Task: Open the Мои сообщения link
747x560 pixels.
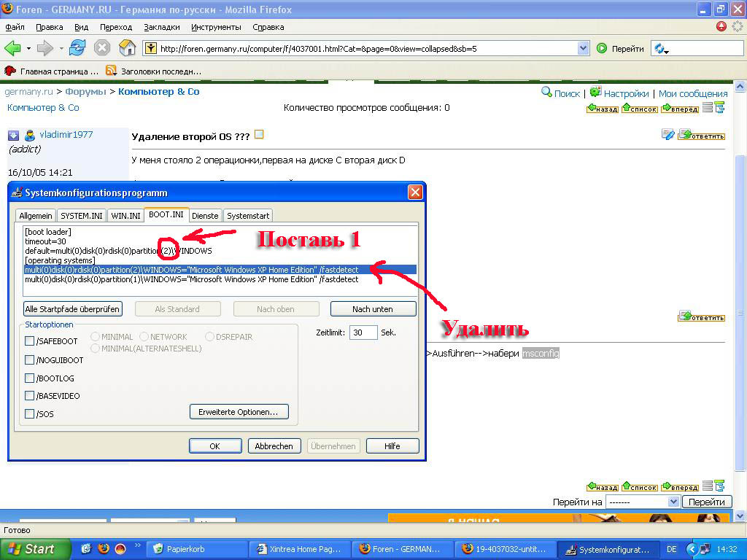Action: 693,93
